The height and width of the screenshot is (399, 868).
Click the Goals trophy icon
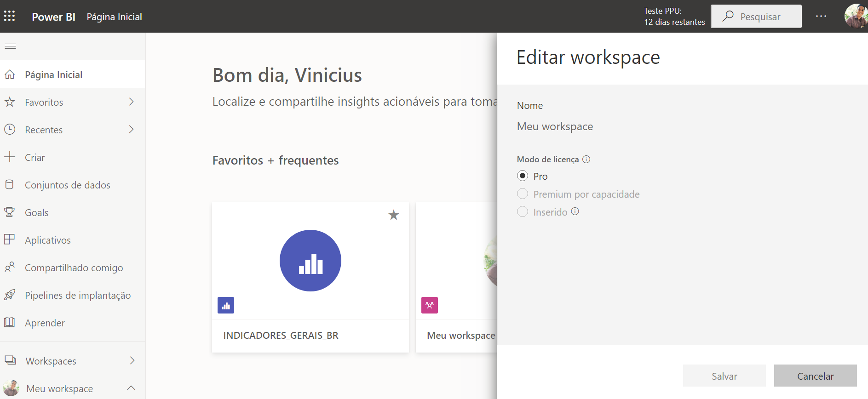click(10, 212)
